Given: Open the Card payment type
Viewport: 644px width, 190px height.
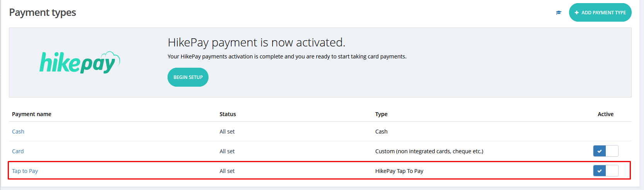Looking at the screenshot, I should point(18,151).
